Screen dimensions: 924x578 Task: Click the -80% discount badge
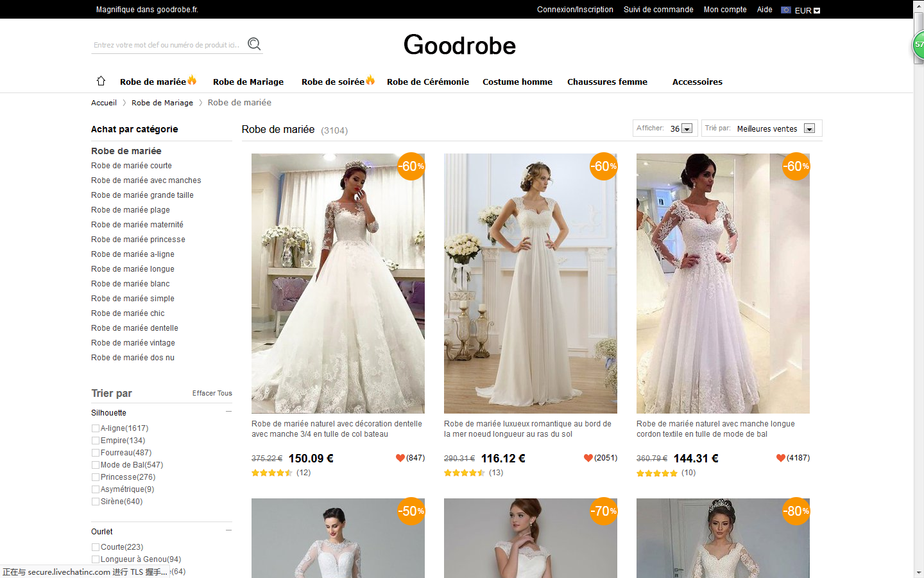click(x=796, y=511)
